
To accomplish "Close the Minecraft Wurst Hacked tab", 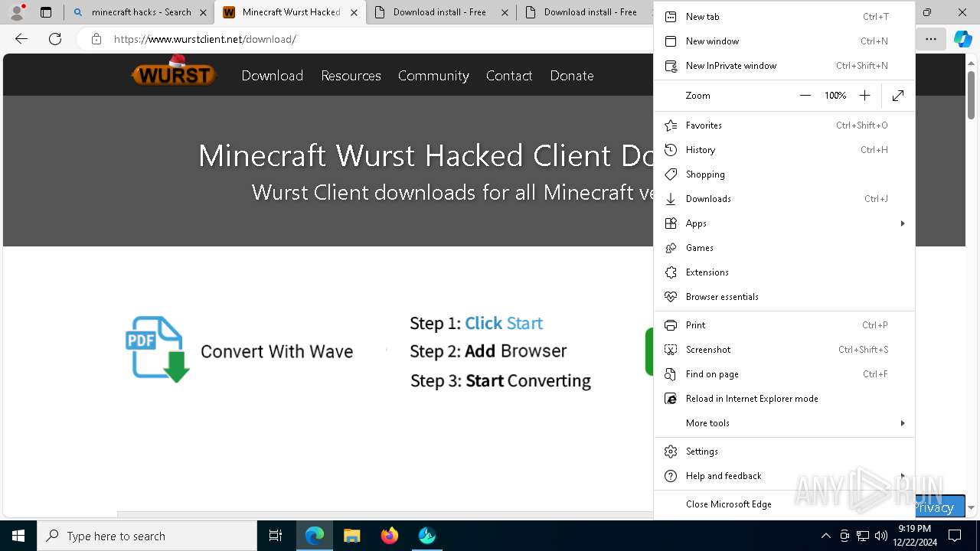I will click(x=354, y=12).
